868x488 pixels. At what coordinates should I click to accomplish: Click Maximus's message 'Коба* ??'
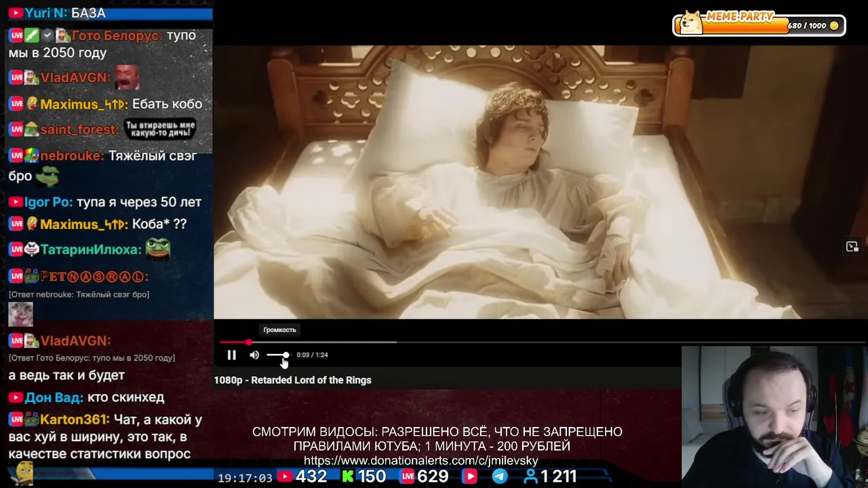coord(159,224)
